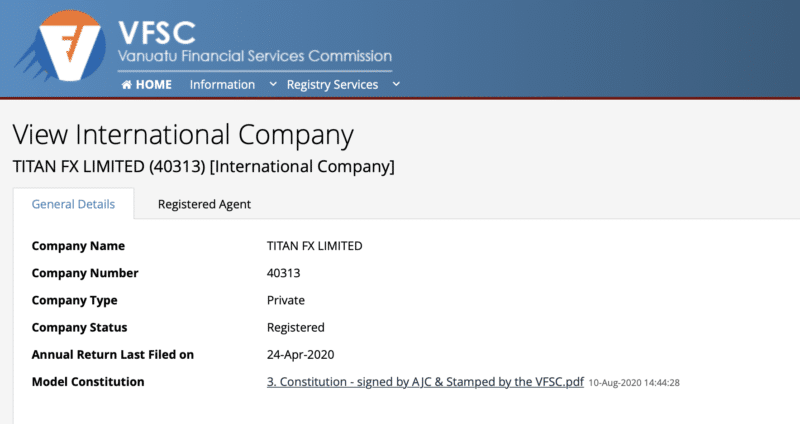Click the constitution upload timestamp 10-Aug-2020
Image resolution: width=800 pixels, height=424 pixels.
pos(634,383)
